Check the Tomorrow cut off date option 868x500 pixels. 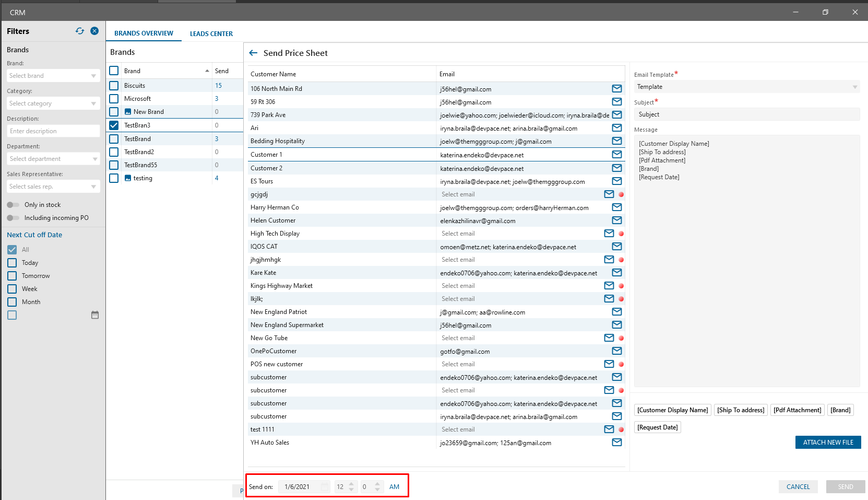click(12, 276)
